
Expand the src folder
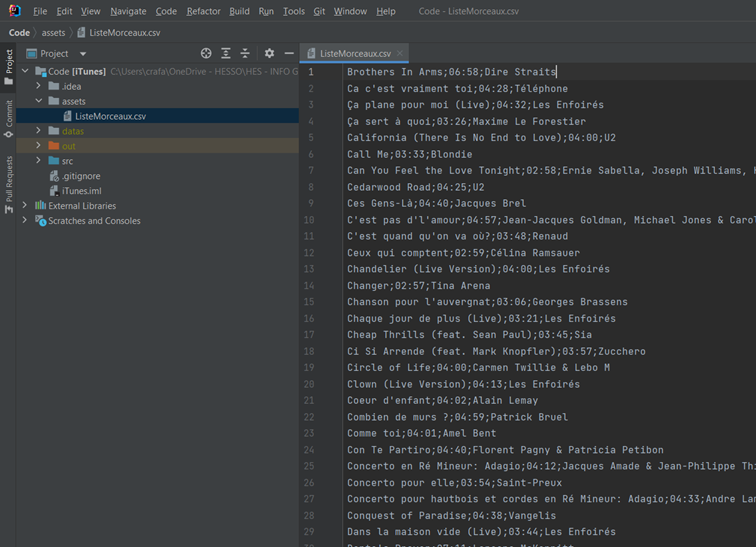(38, 160)
